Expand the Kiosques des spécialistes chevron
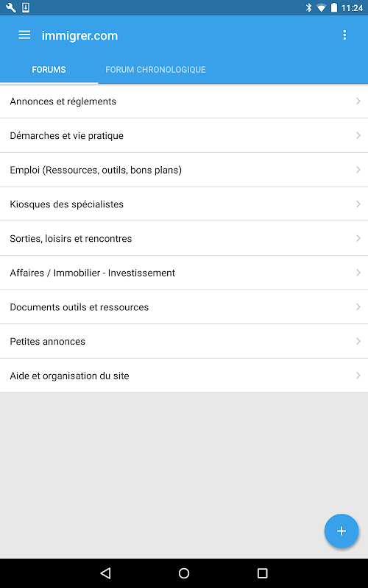This screenshot has height=588, width=368. 358,204
